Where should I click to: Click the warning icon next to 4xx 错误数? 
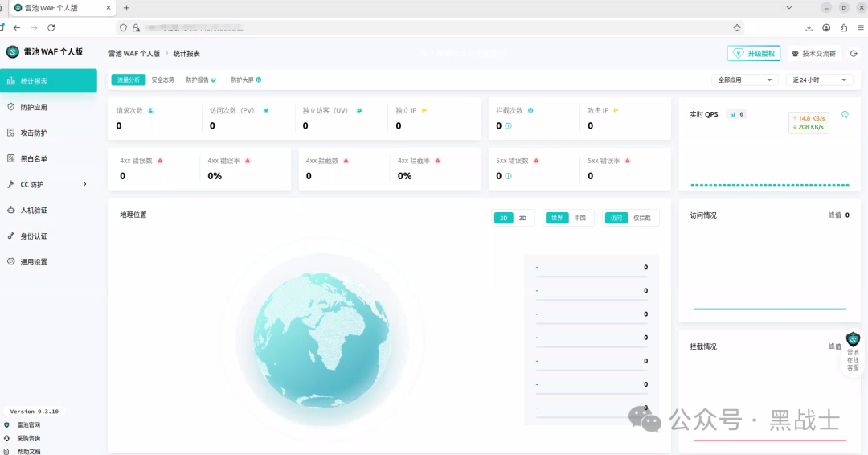point(160,161)
